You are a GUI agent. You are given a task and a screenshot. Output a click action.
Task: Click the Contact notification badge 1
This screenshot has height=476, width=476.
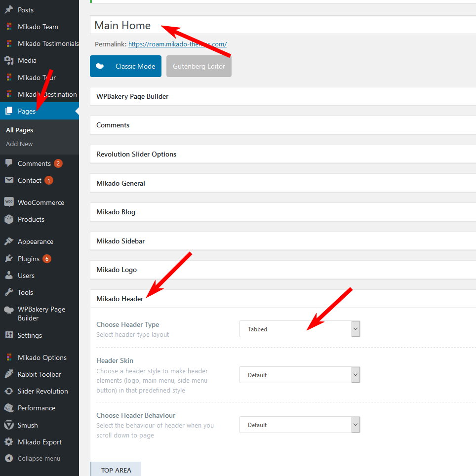point(48,180)
